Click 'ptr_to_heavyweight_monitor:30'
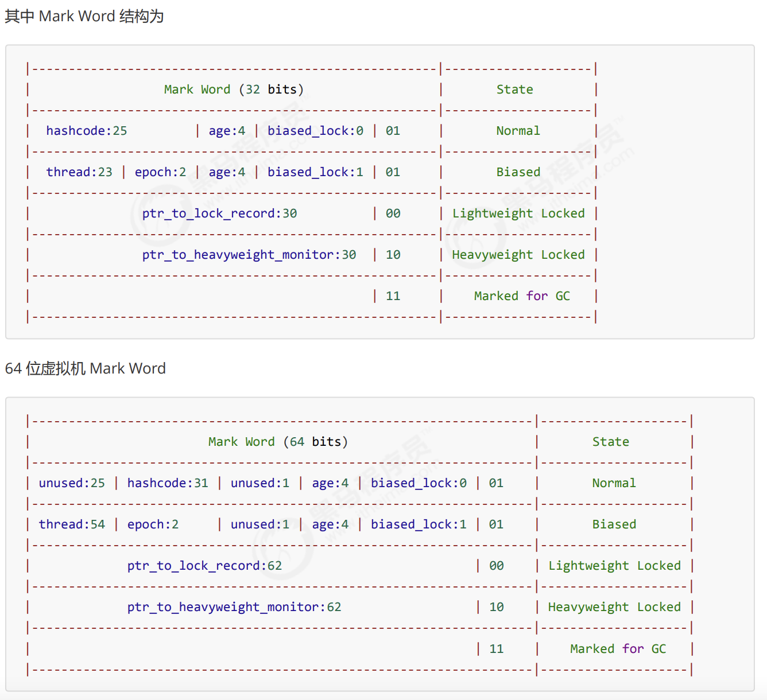The height and width of the screenshot is (700, 767). [x=249, y=255]
